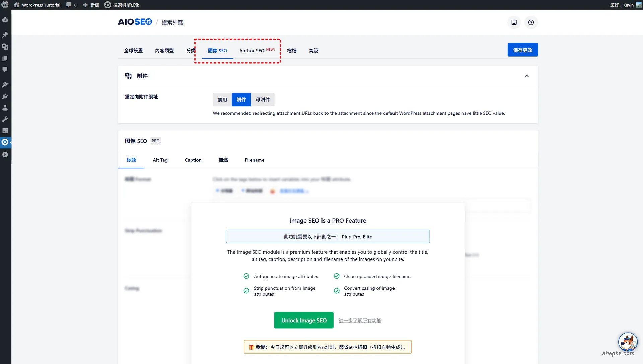Expand the 新建 menu in the admin bar
The height and width of the screenshot is (364, 643).
[x=91, y=5]
